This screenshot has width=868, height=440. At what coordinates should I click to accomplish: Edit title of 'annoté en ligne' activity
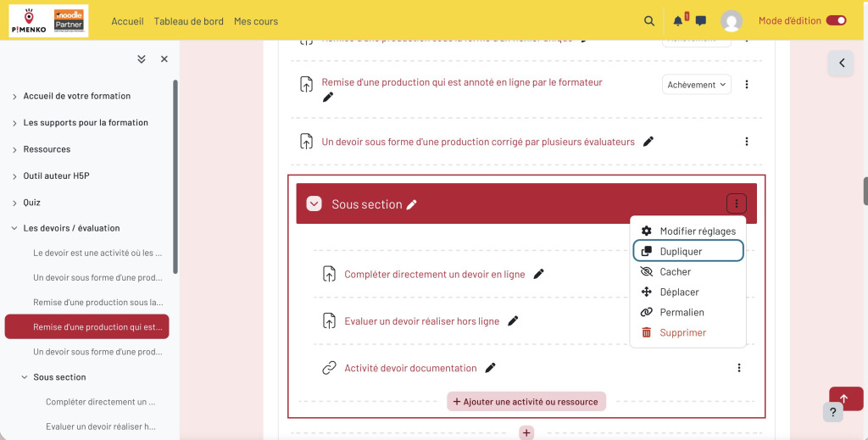(x=328, y=97)
